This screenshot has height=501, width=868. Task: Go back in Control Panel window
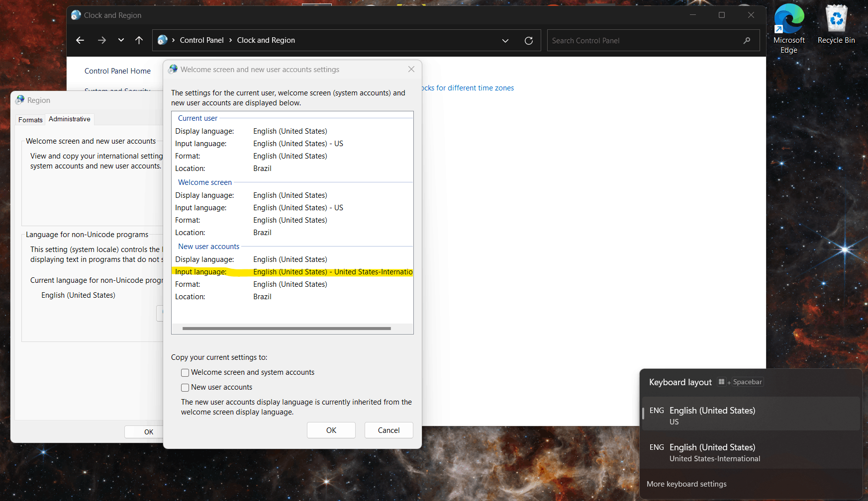tap(80, 40)
